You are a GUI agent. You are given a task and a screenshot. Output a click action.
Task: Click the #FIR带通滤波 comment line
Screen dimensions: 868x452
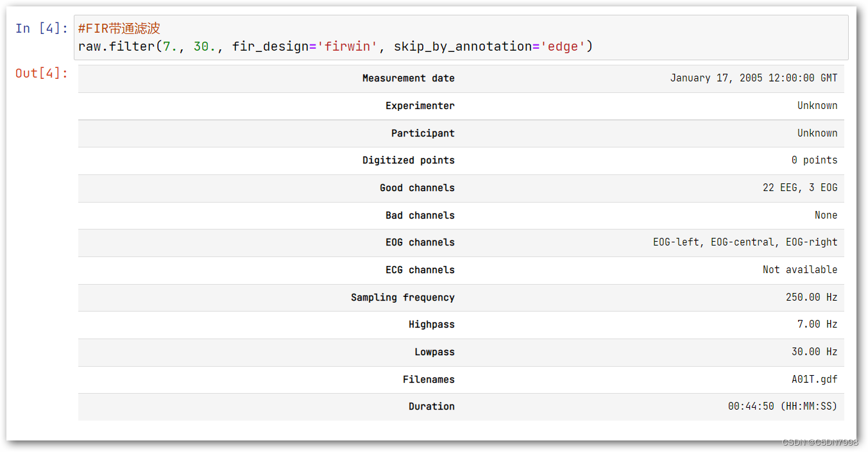[x=119, y=28]
